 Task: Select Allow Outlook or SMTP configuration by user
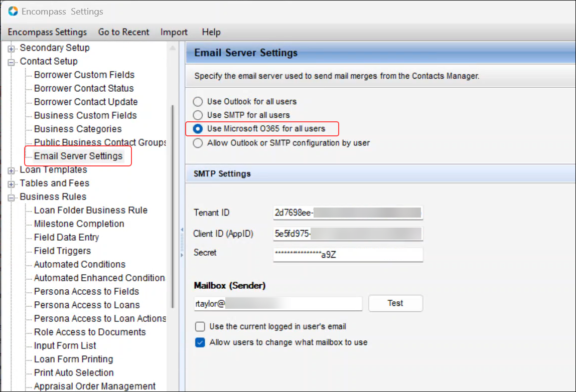click(198, 143)
